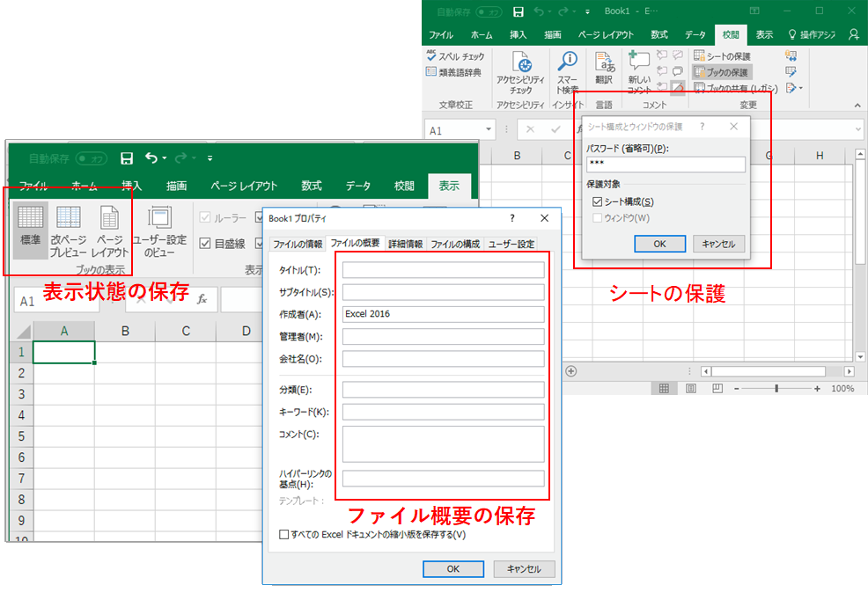Click Help question mark in Properties dialog

click(512, 218)
